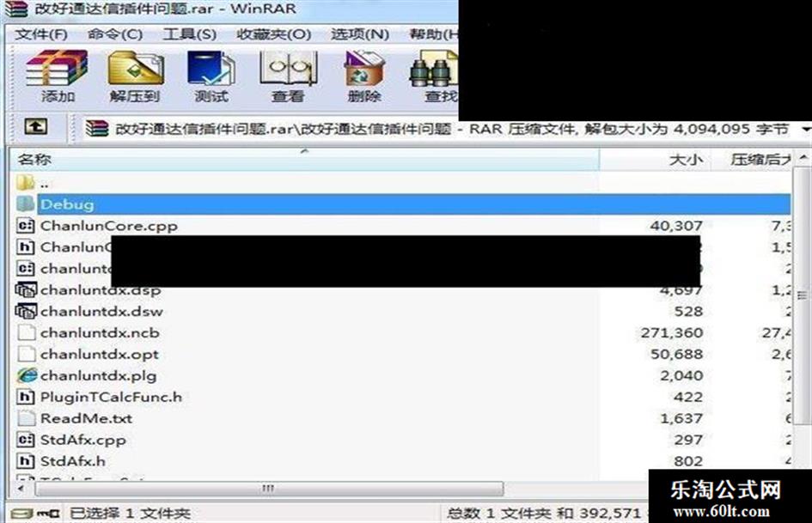Select StdAfx.cpp file name
This screenshot has width=812, height=523.
point(82,441)
